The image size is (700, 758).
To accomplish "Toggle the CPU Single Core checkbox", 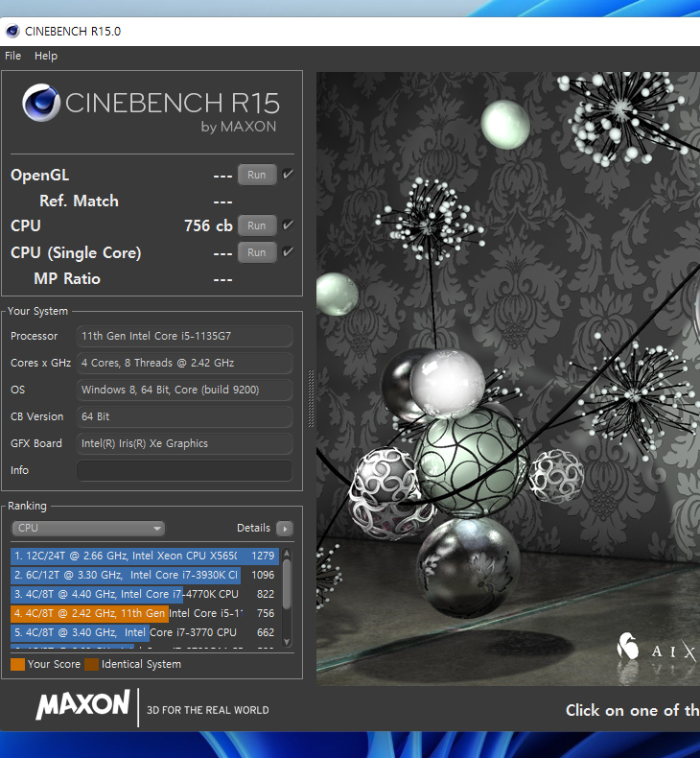I will (x=288, y=251).
